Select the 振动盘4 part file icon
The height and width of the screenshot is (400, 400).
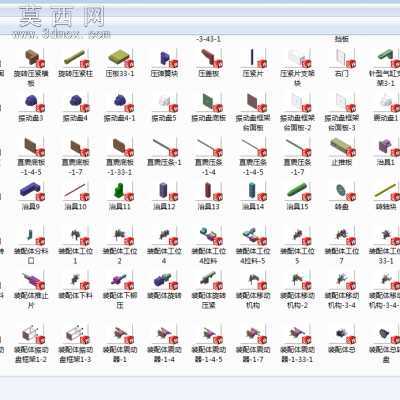click(x=76, y=103)
